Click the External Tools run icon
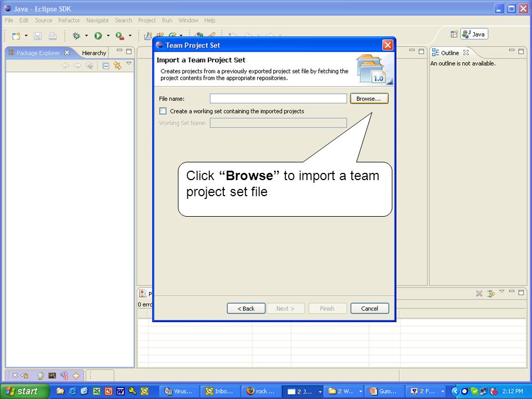Image resolution: width=532 pixels, height=399 pixels. click(x=120, y=35)
